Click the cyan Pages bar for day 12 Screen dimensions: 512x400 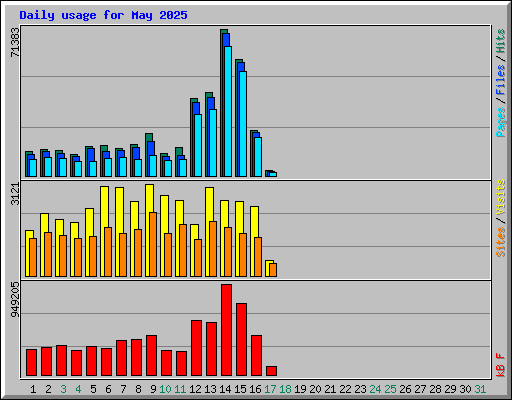click(x=198, y=145)
